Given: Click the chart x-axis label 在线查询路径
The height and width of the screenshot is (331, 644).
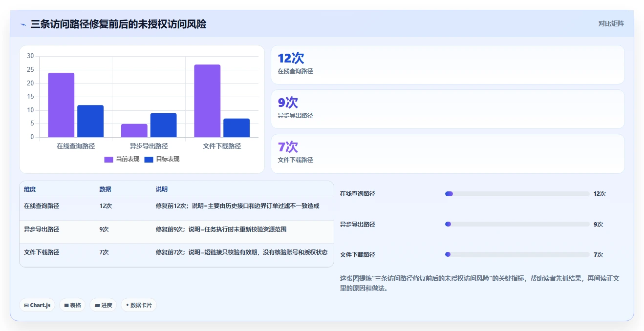Looking at the screenshot, I should click(x=76, y=146).
